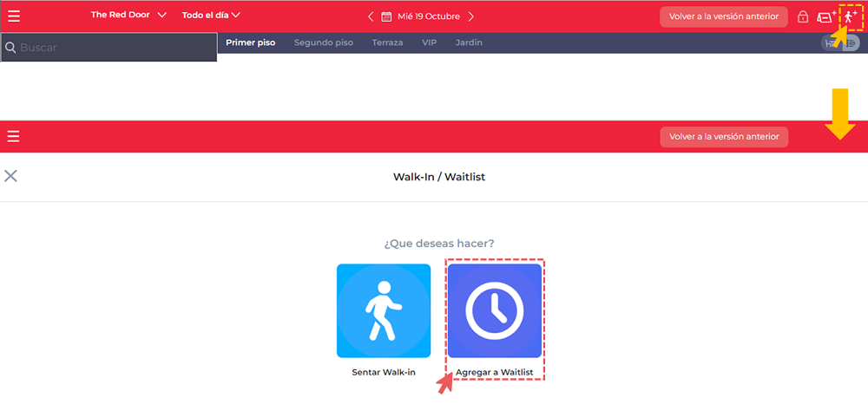Open the calendar date picker icon
The height and width of the screenshot is (404, 868).
pyautogui.click(x=386, y=16)
